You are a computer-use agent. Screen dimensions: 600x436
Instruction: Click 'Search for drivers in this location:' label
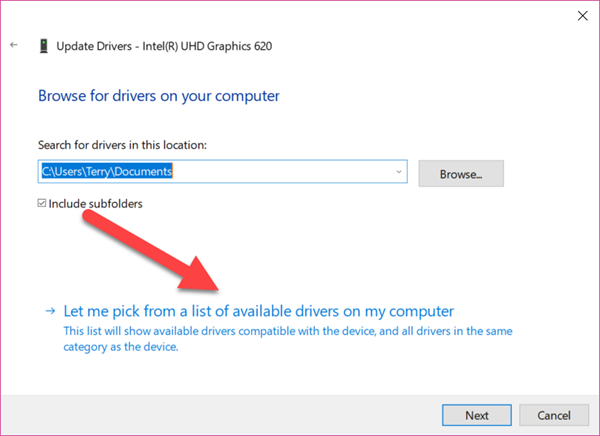point(122,145)
